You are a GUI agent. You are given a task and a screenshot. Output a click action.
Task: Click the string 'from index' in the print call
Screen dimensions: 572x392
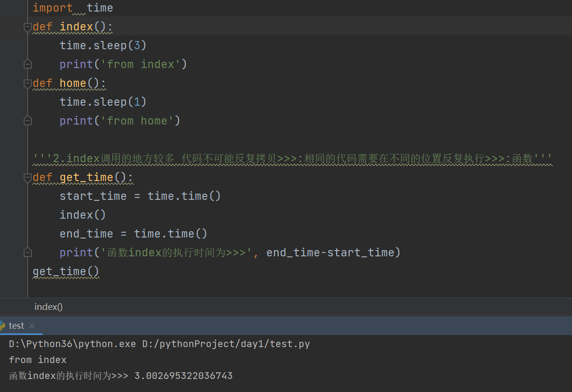click(140, 65)
